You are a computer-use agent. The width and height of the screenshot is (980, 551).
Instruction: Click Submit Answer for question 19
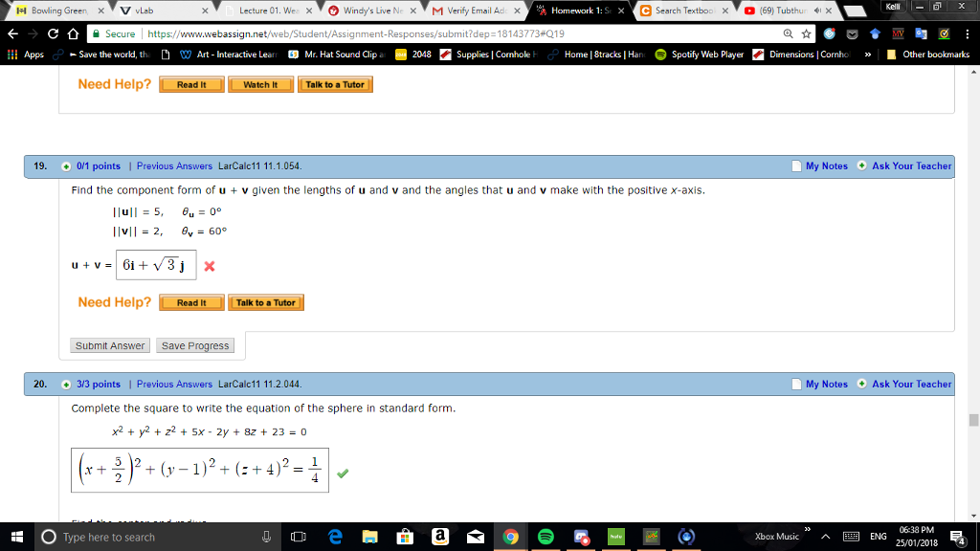click(110, 345)
